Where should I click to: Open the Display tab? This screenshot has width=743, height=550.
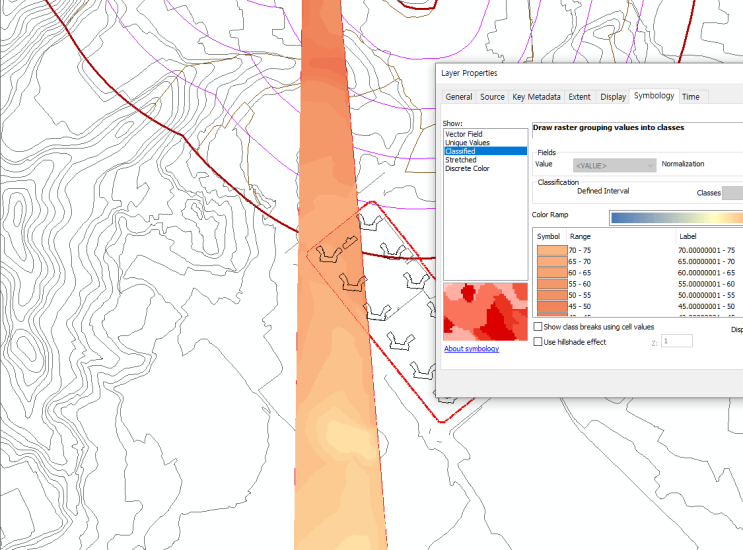point(613,97)
